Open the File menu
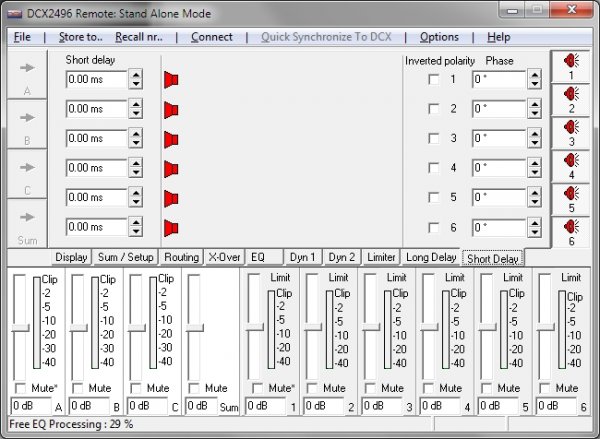 click(x=22, y=37)
